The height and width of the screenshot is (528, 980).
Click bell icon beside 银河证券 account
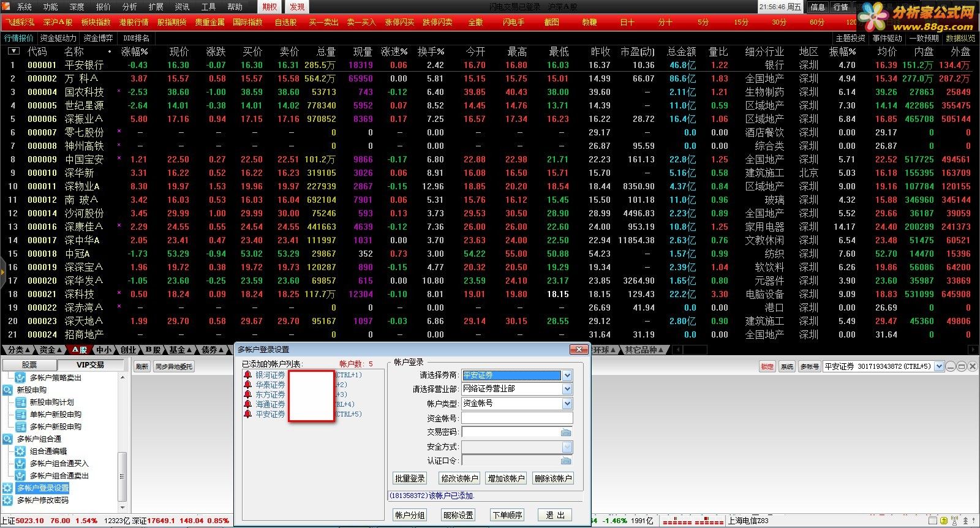(247, 375)
